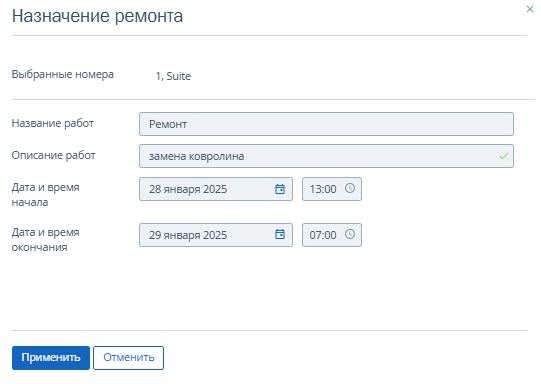Click the 'Название работ' label
Viewport: 541px width, 384px height.
pyautogui.click(x=53, y=123)
